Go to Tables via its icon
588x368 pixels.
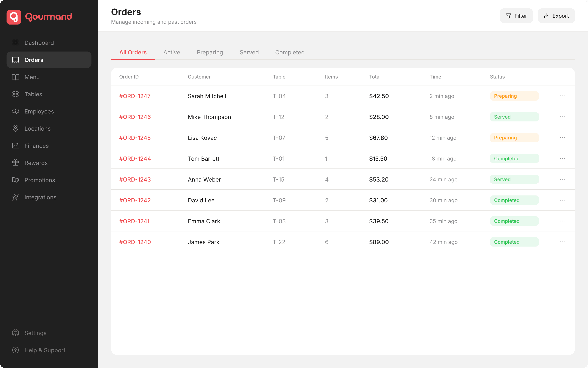coord(16,94)
